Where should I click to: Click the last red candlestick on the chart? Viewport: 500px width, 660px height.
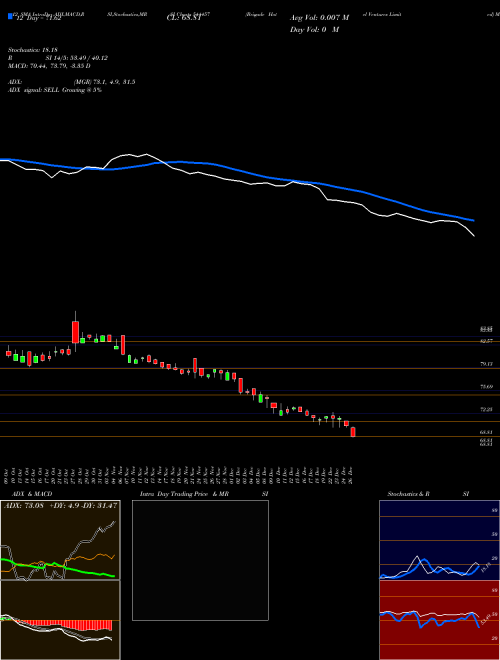pos(353,432)
